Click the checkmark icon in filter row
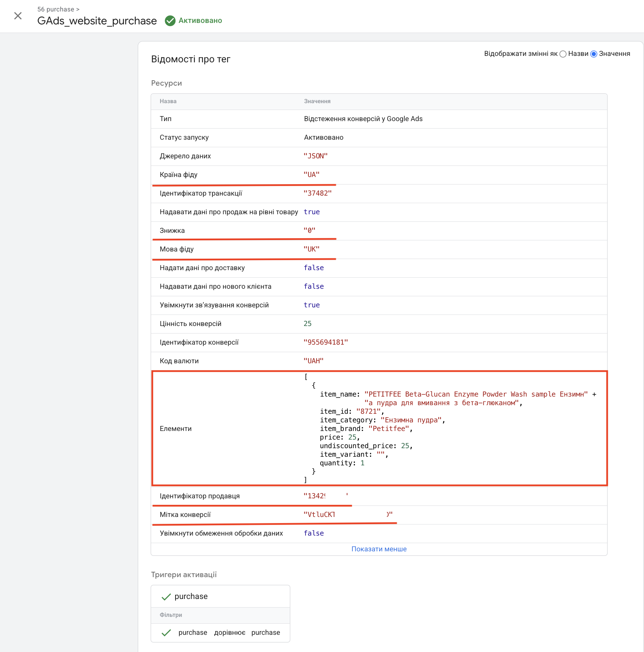 (166, 633)
